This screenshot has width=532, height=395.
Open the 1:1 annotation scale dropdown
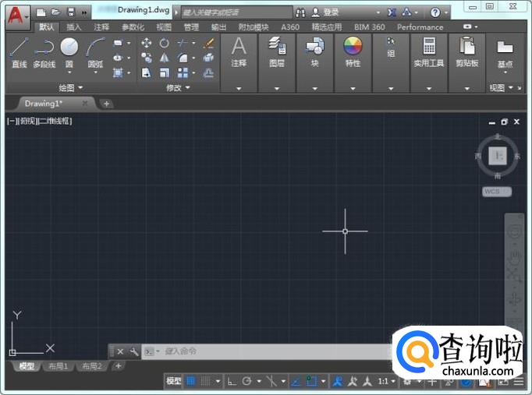pyautogui.click(x=387, y=381)
